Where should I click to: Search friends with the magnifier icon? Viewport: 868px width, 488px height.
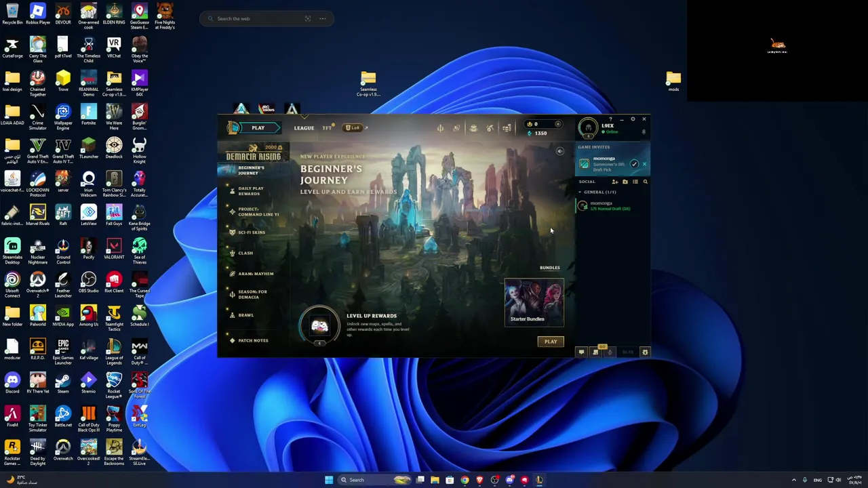pyautogui.click(x=645, y=182)
